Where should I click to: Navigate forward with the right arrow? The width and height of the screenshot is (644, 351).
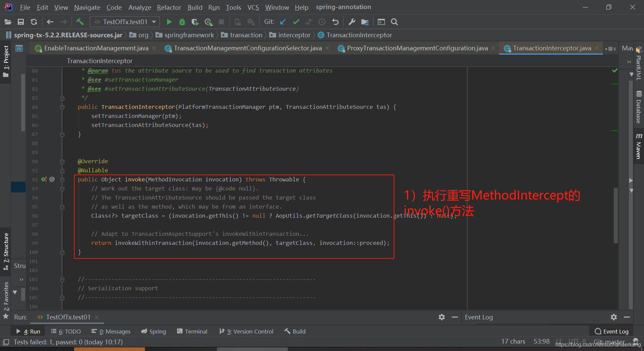(x=63, y=22)
